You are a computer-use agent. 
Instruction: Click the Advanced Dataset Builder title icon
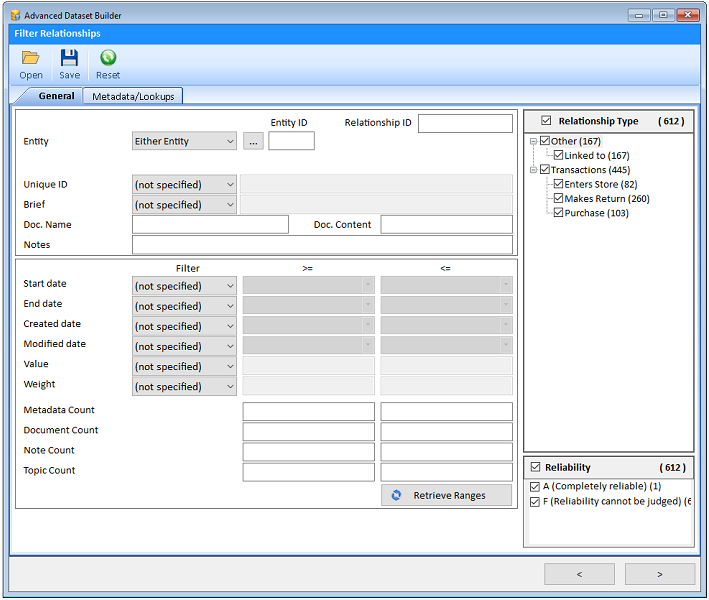pos(16,15)
